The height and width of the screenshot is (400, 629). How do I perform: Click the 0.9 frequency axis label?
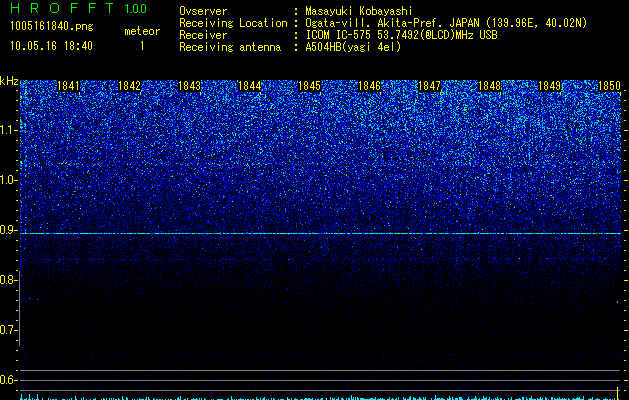point(9,230)
